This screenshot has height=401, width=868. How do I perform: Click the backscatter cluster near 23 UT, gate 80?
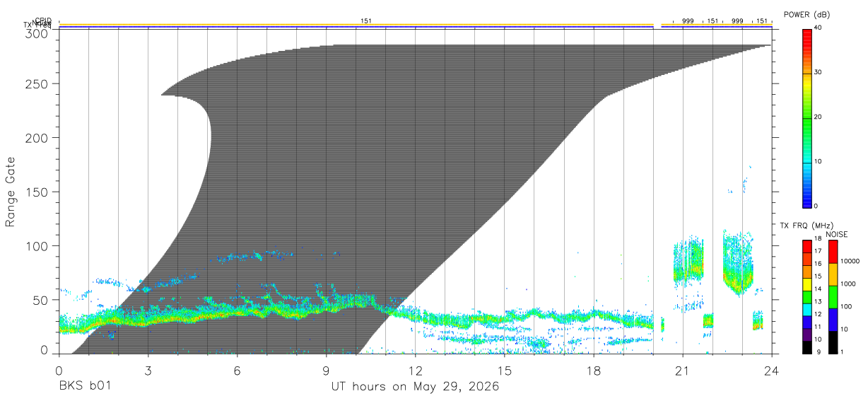click(738, 263)
